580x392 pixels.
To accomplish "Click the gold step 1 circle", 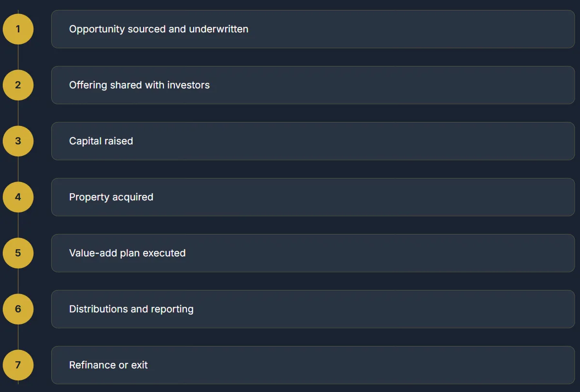I will point(18,29).
